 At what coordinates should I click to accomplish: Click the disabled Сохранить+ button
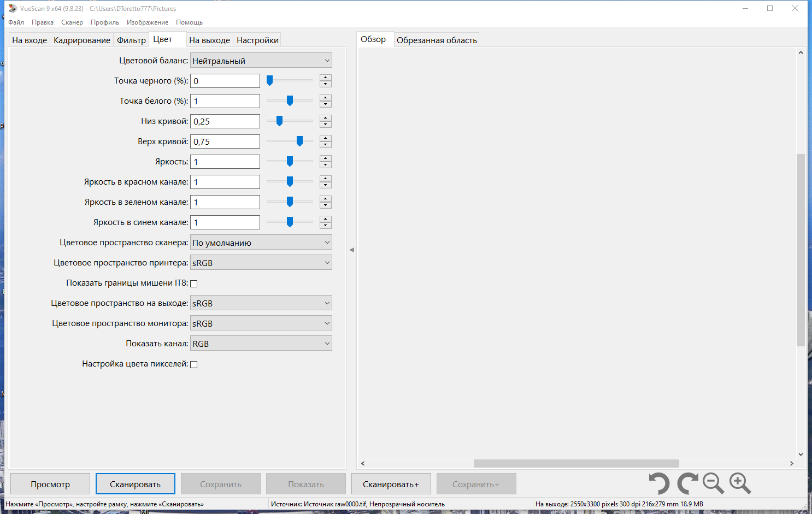[476, 484]
